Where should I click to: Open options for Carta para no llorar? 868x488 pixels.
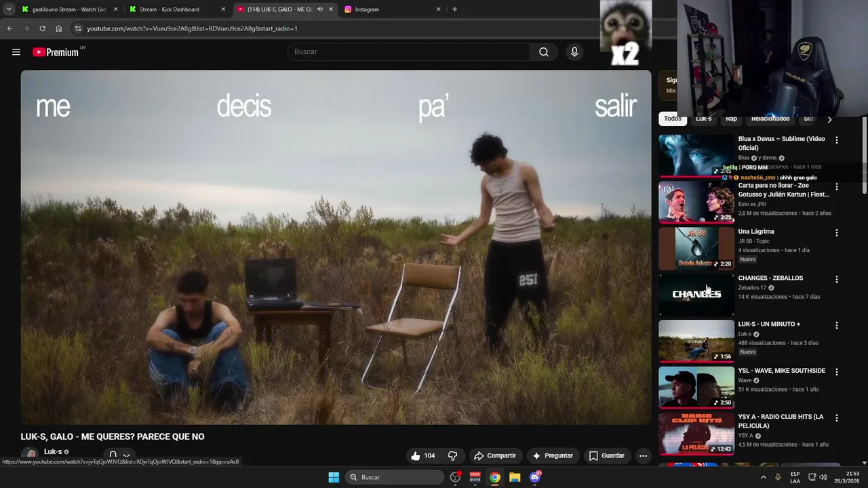pyautogui.click(x=836, y=186)
